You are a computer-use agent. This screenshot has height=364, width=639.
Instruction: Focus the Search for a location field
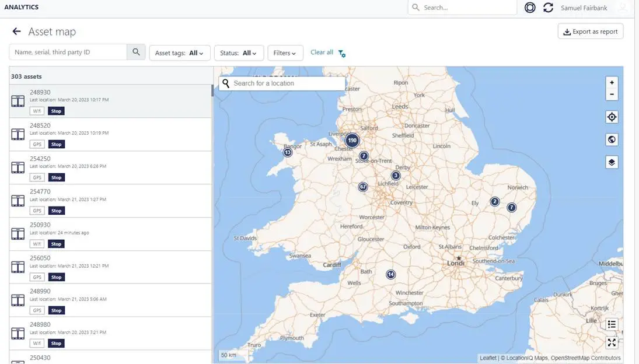click(282, 83)
